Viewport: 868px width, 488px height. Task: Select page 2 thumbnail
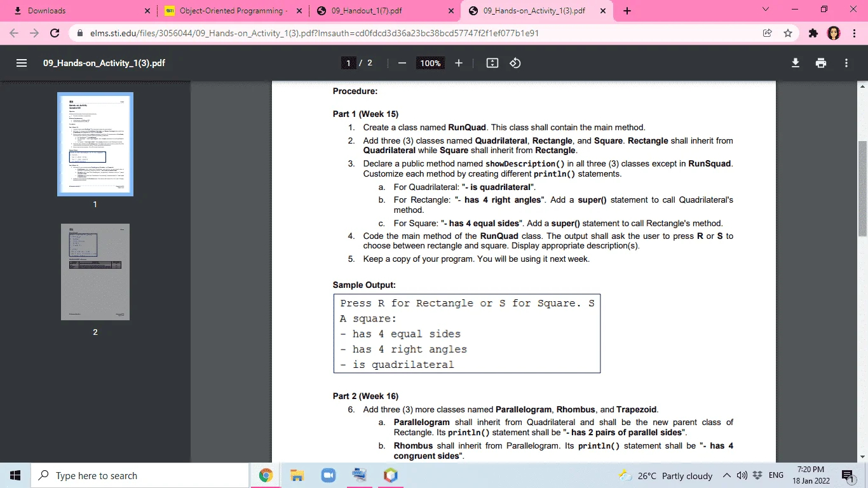tap(95, 271)
